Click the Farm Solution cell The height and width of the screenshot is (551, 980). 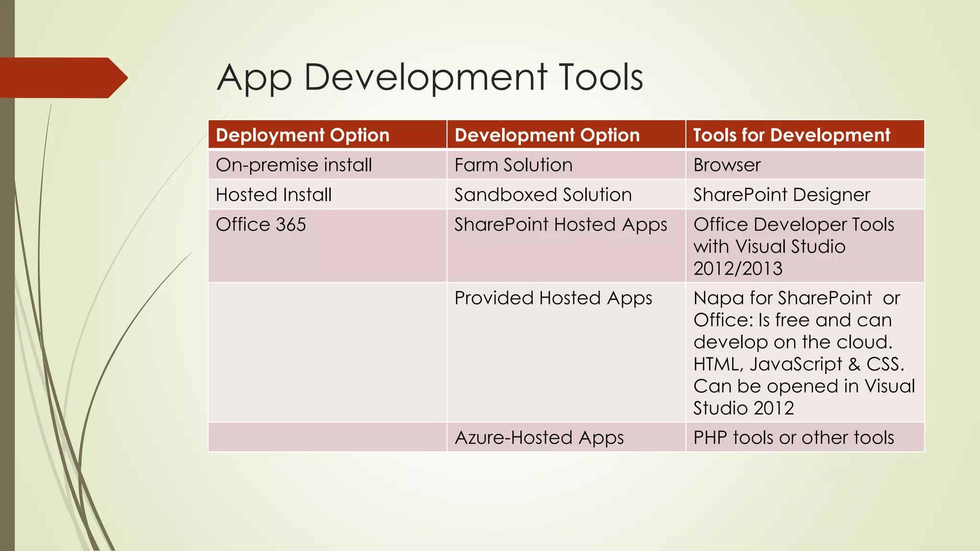click(x=513, y=165)
